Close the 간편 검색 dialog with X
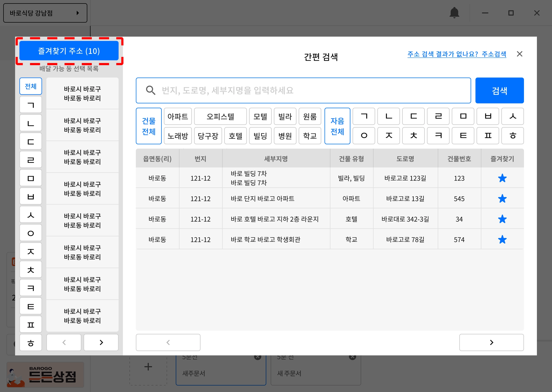This screenshot has width=552, height=392. pos(519,54)
